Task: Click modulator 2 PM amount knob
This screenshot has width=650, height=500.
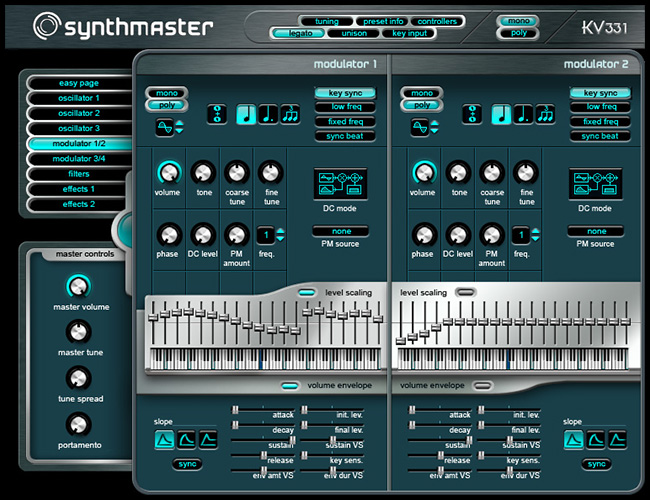Action: (x=492, y=235)
